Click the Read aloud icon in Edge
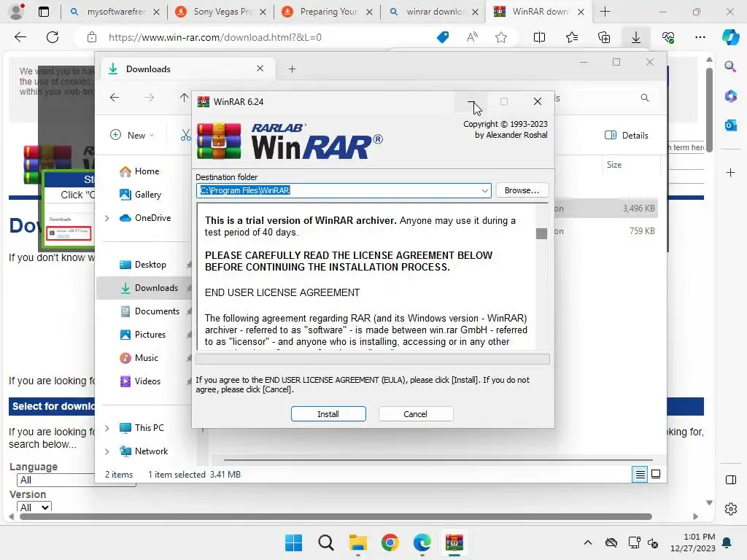Image resolution: width=747 pixels, height=560 pixels. [x=472, y=37]
